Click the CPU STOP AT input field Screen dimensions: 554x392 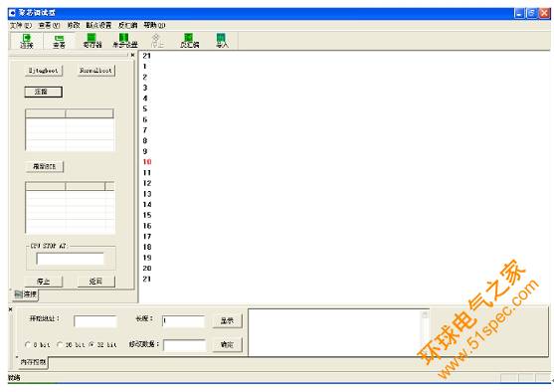pyautogui.click(x=70, y=259)
